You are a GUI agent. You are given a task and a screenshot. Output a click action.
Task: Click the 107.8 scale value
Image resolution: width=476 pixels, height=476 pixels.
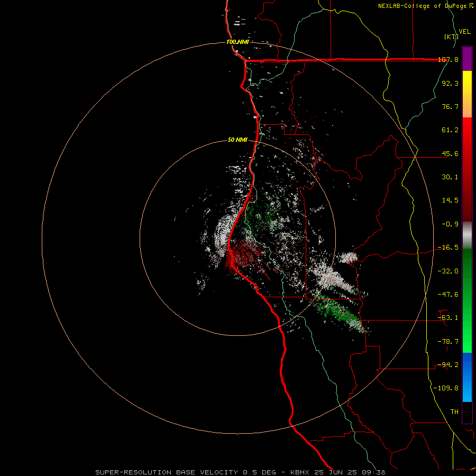point(448,59)
